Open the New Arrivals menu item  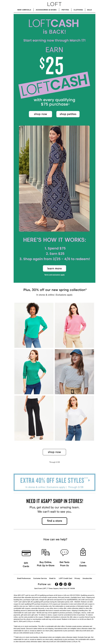click(x=24, y=10)
